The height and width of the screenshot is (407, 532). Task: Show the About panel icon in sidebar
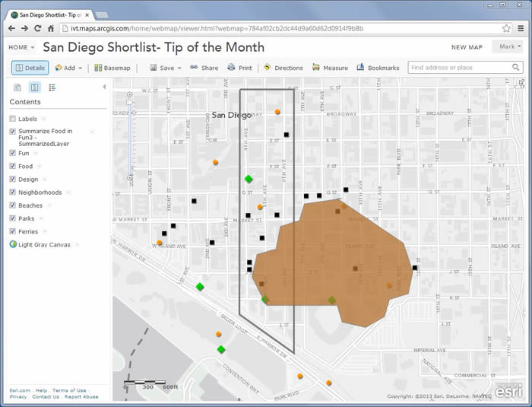click(x=17, y=87)
